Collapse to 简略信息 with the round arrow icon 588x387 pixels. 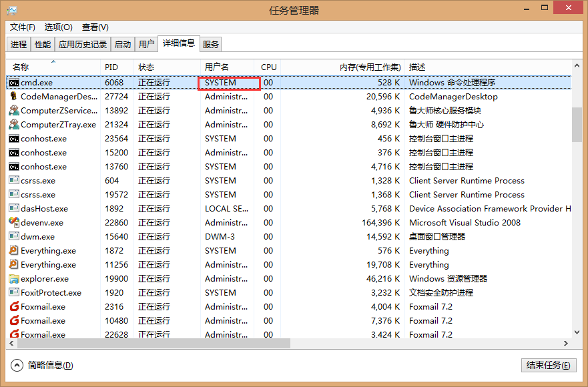17,365
